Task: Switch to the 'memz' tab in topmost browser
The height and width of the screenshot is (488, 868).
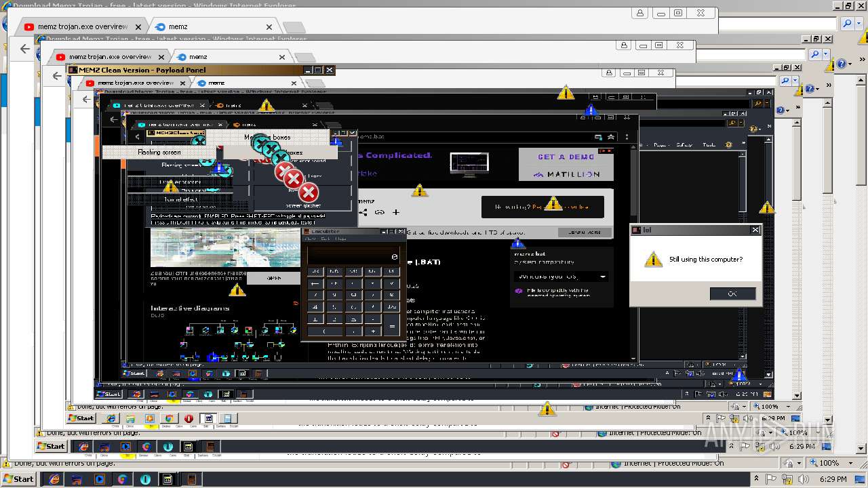Action: coord(213,27)
